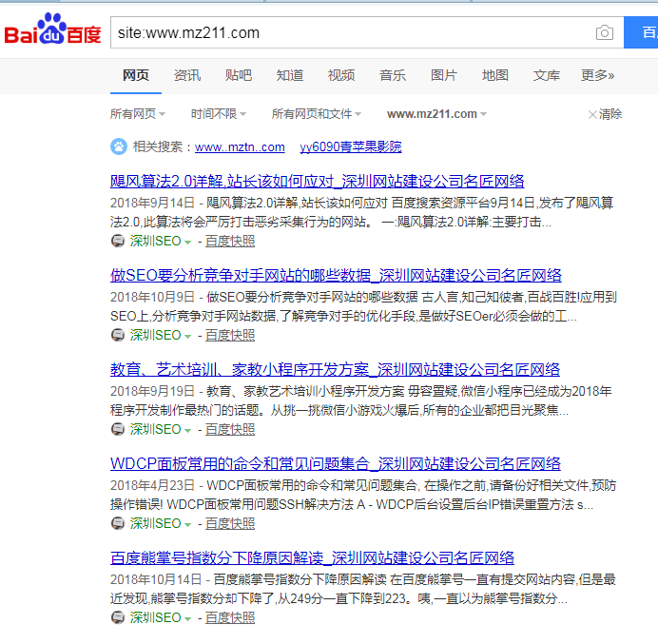Open 百度快照 for WDCP面板 result
658x644 pixels.
coord(230,523)
